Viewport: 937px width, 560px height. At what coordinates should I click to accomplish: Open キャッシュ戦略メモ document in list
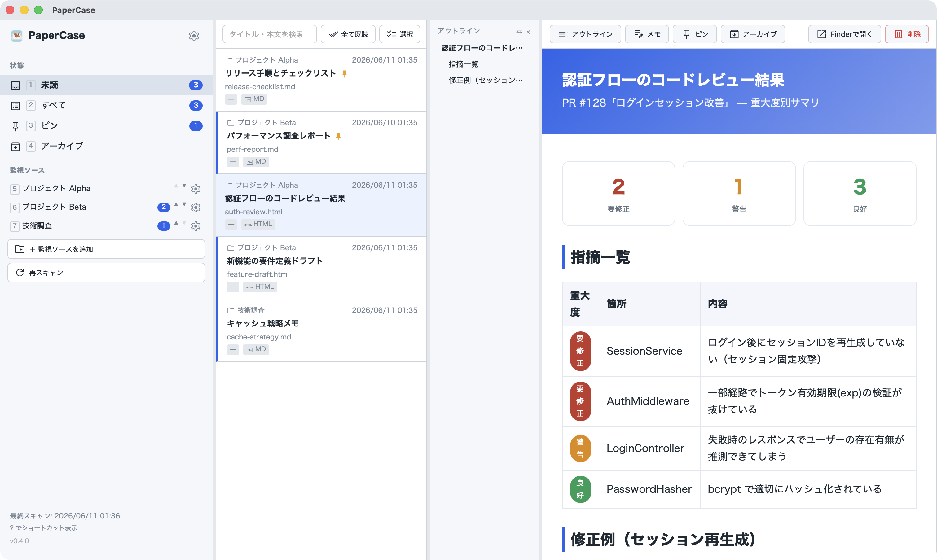pos(321,330)
